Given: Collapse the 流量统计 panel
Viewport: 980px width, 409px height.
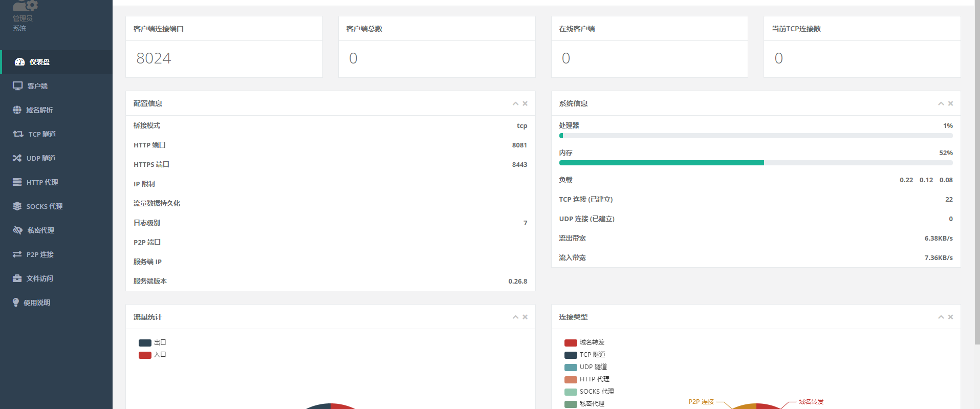Looking at the screenshot, I should pyautogui.click(x=515, y=317).
